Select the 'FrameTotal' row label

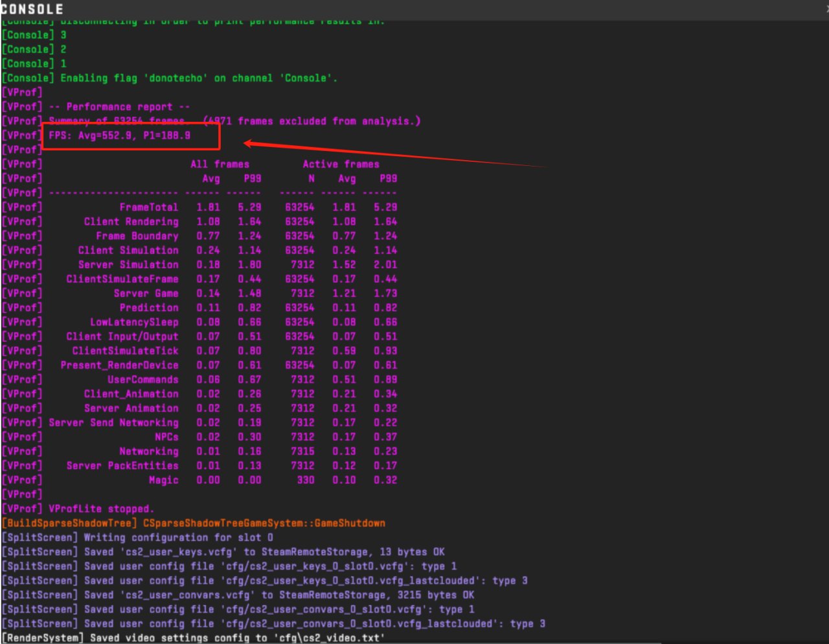(x=149, y=207)
